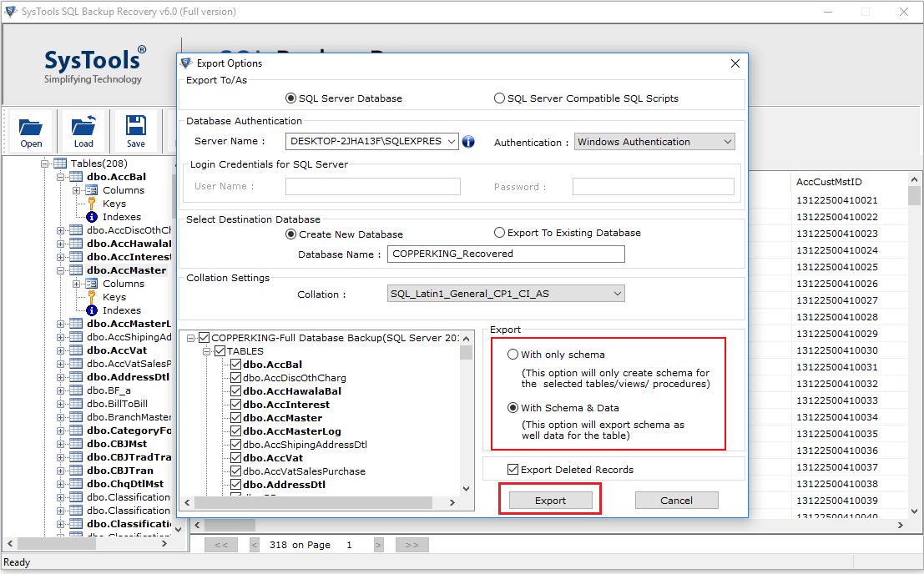Click cell 13122500410030 in data grid
Viewport: 924px width, 574px height.
point(837,350)
